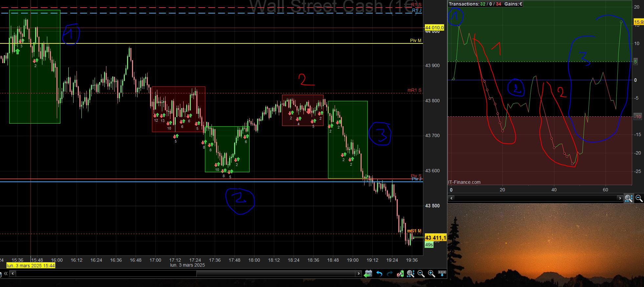Open the ruler dropdown icon in chart toolbar
The width and height of the screenshot is (644, 287).
click(442, 274)
